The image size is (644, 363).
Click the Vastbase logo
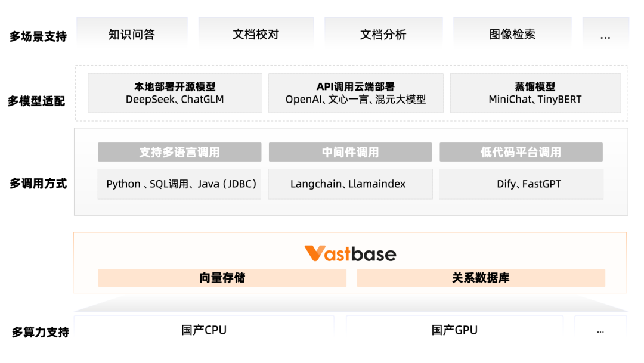pos(351,253)
